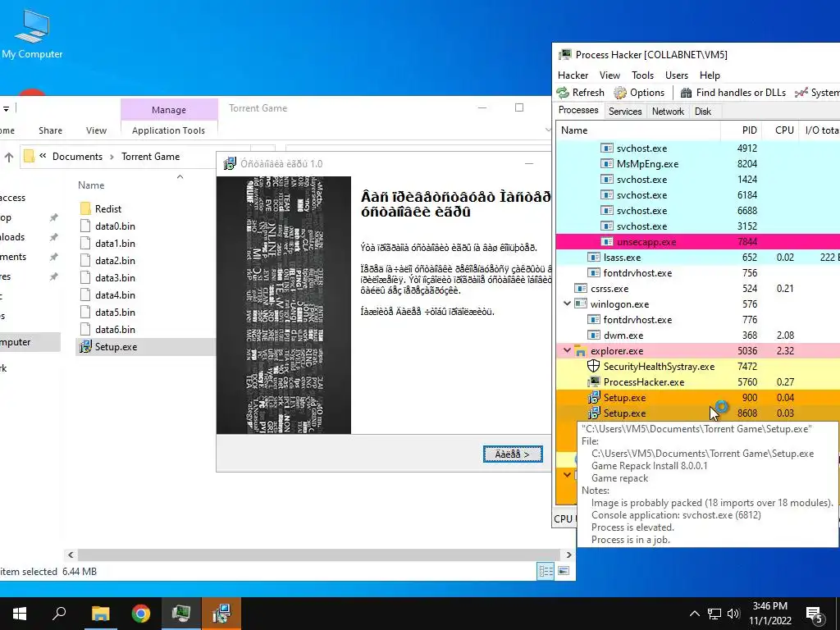Select the MsMpEng.exe process icon
The image size is (840, 630).
pos(606,163)
